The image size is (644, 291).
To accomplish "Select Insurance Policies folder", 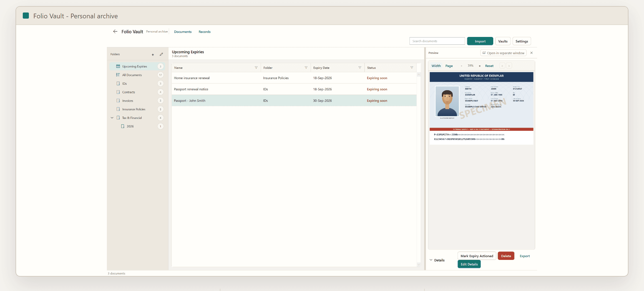I will click(137, 109).
